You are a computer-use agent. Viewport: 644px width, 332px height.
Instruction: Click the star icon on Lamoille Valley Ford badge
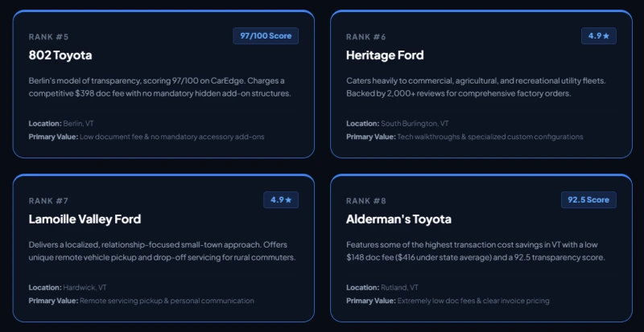pos(288,200)
